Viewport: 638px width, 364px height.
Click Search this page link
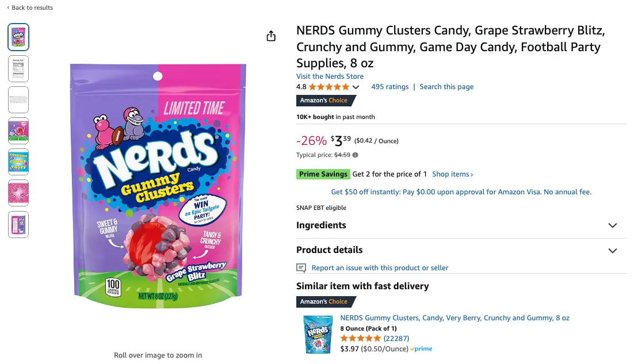click(x=446, y=87)
